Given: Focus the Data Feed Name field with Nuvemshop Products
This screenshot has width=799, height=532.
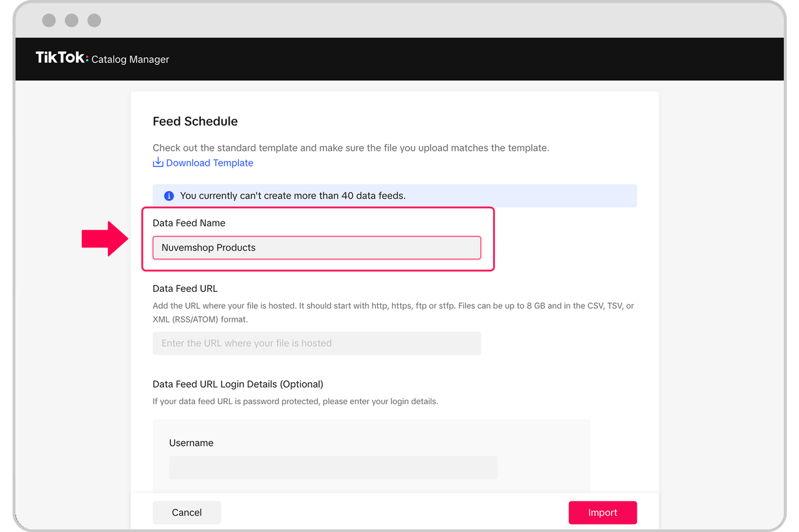Looking at the screenshot, I should 316,248.
